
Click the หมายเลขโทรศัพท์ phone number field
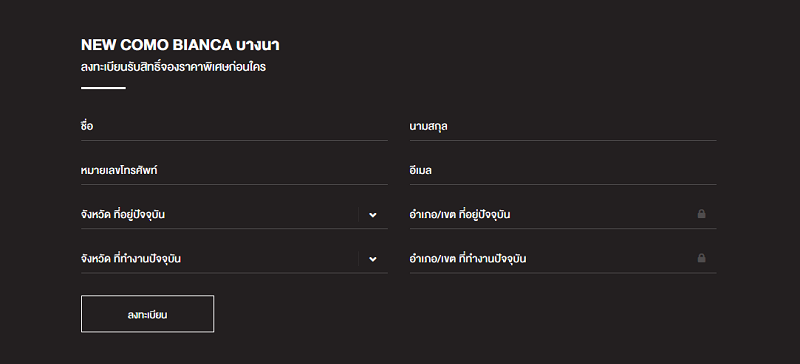234,171
